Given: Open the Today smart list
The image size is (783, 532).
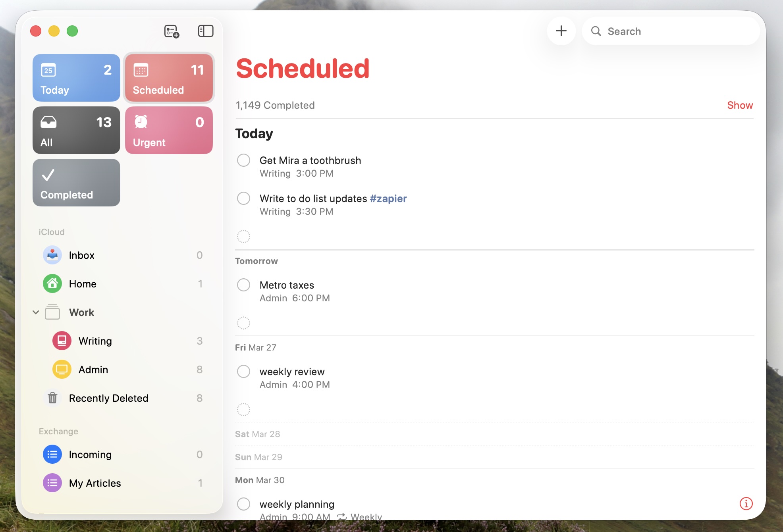Looking at the screenshot, I should tap(75, 77).
